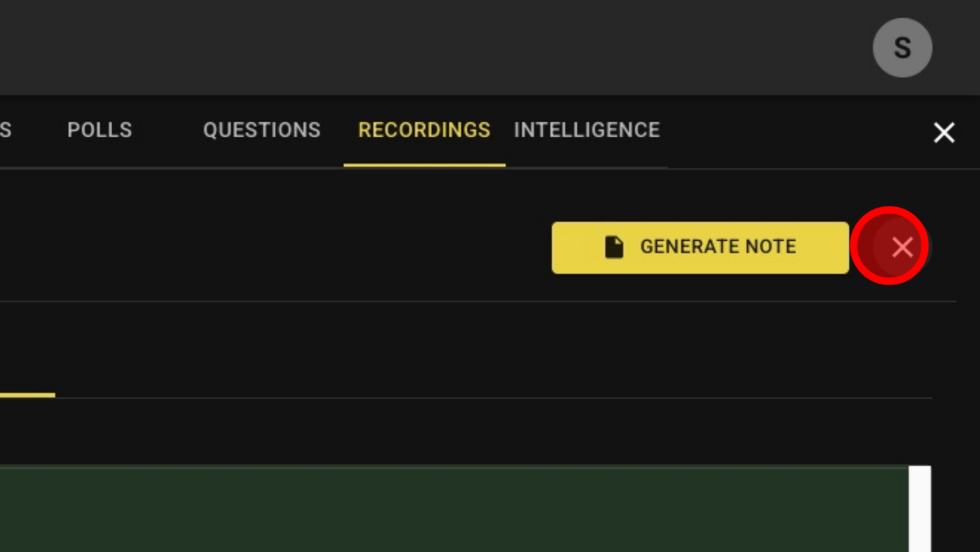The width and height of the screenshot is (980, 552).
Task: Go to the Intelligence tab
Action: (x=586, y=130)
